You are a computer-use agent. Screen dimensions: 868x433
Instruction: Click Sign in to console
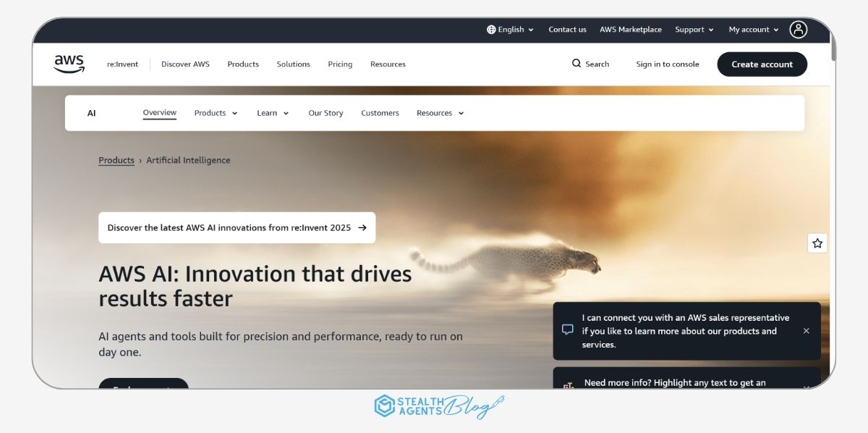click(668, 64)
